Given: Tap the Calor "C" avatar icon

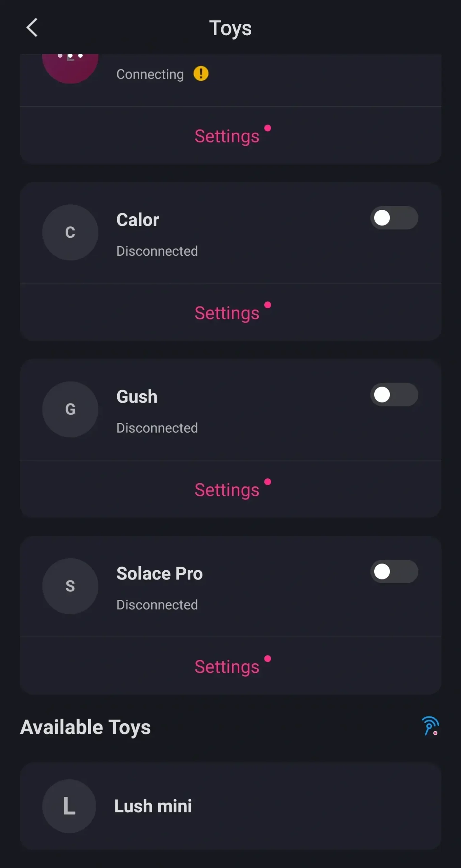Looking at the screenshot, I should 70,233.
